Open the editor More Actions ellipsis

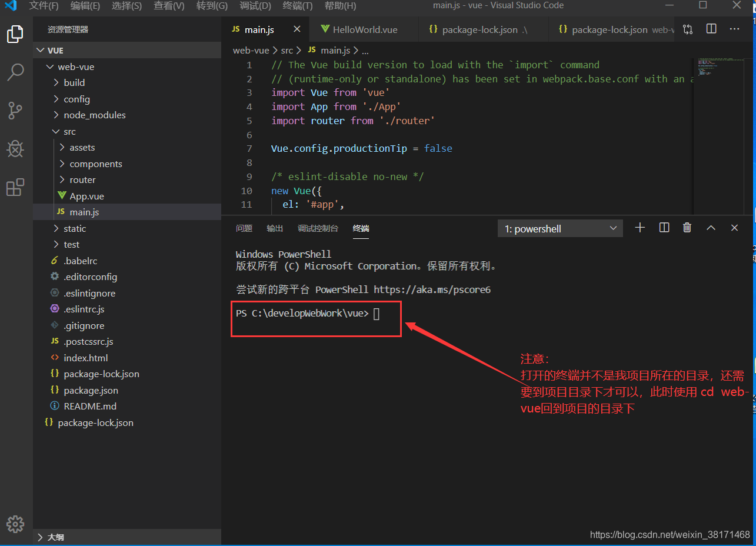coord(734,29)
